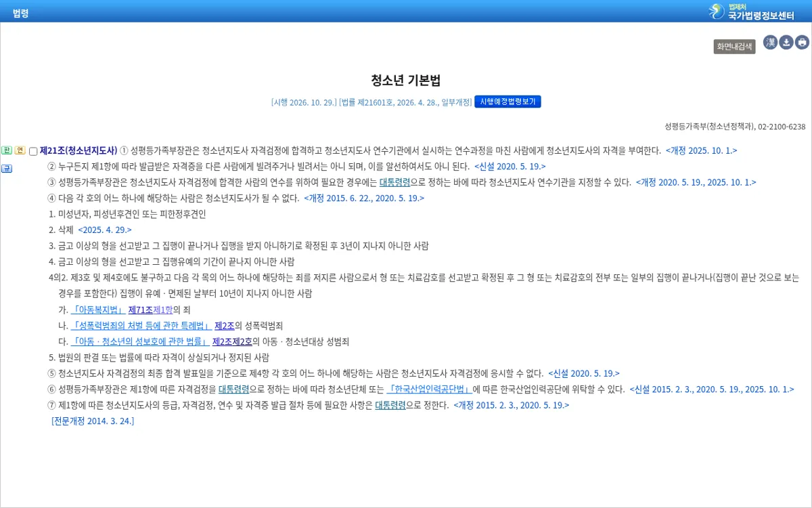The height and width of the screenshot is (508, 812).
Task: Open 「아동·청소년의 성보호에 관한 법률」 link
Action: [x=140, y=341]
